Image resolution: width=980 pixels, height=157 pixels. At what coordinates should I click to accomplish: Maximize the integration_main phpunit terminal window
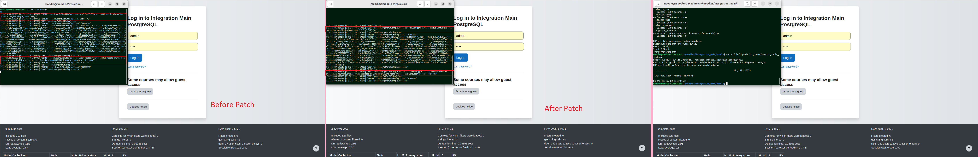pos(770,3)
